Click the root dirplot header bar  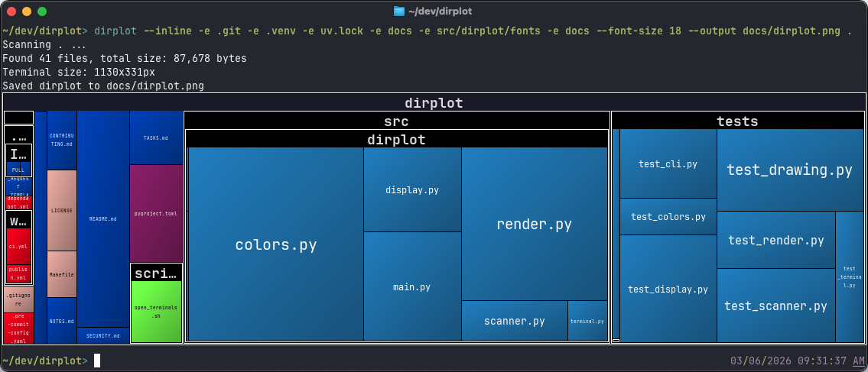click(434, 103)
